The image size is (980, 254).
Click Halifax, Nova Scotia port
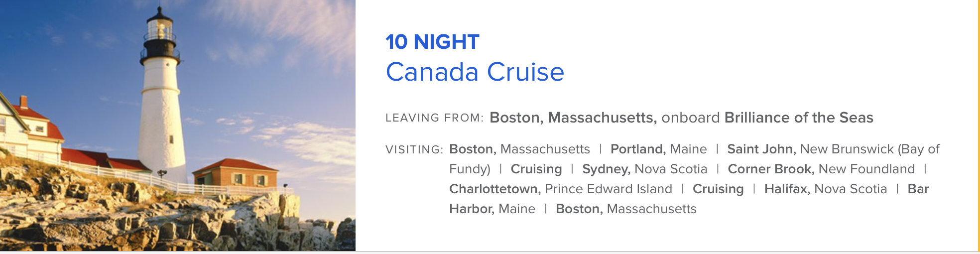point(826,189)
